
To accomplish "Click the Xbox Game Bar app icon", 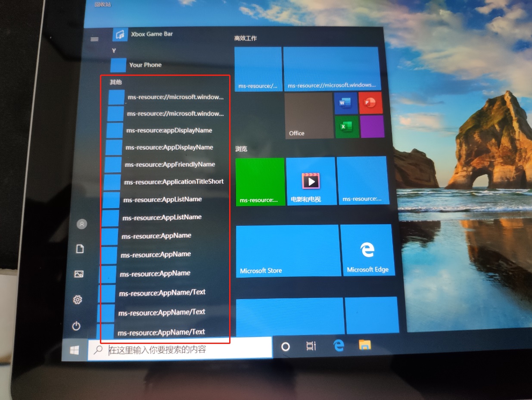I will pos(120,34).
